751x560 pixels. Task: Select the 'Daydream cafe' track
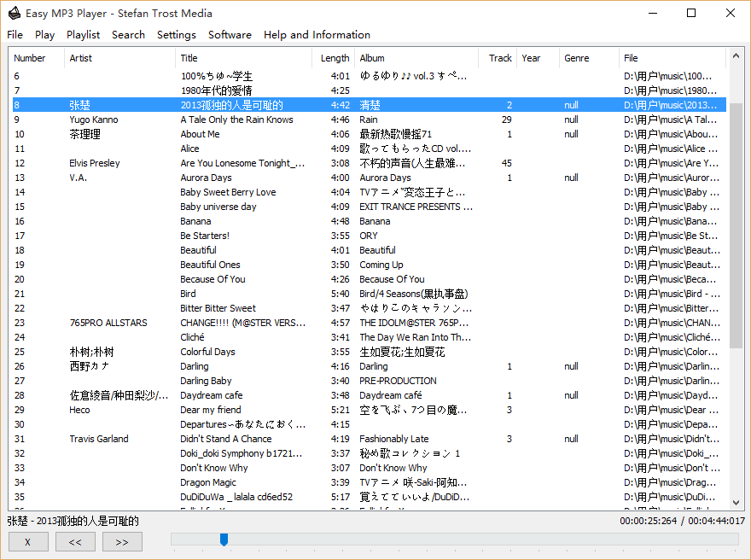[x=212, y=395]
